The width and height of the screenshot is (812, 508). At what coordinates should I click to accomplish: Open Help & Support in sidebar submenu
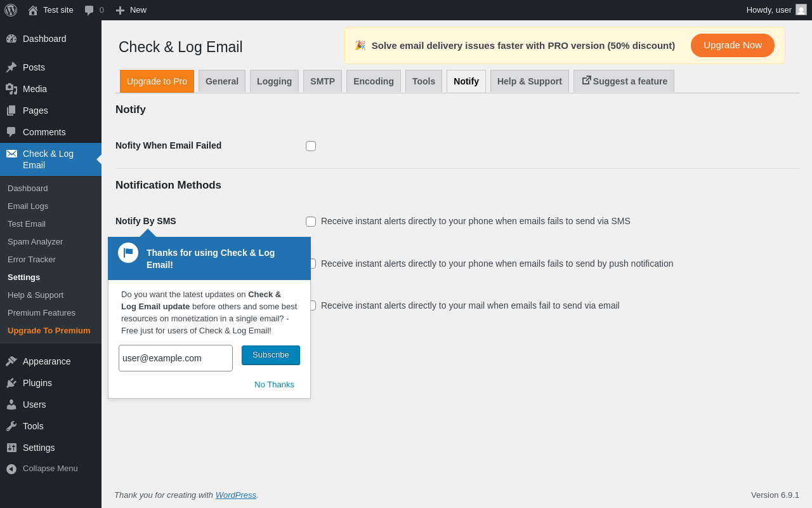pyautogui.click(x=36, y=295)
